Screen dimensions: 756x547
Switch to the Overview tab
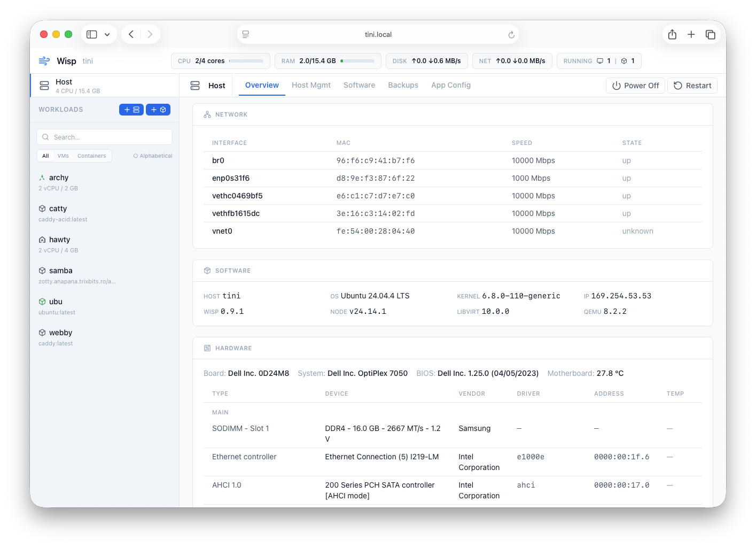click(262, 85)
